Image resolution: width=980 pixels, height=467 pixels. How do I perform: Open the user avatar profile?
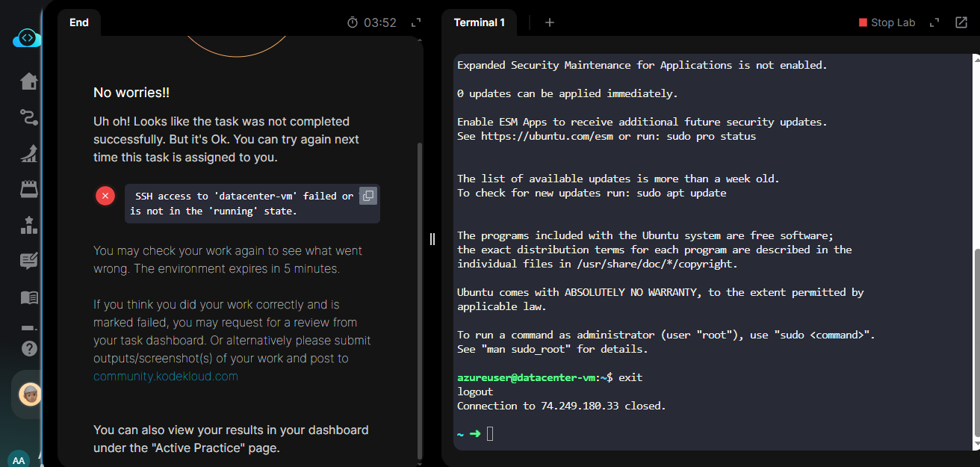click(29, 394)
